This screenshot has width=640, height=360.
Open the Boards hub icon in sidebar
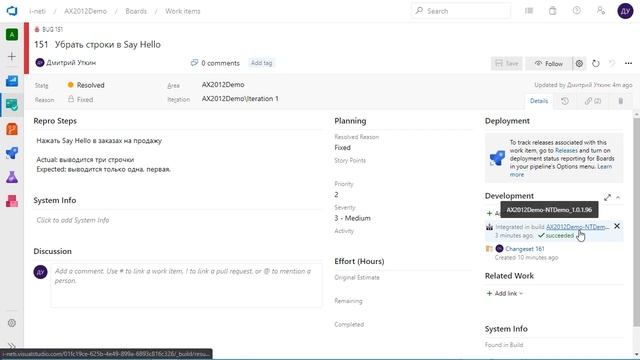12,105
